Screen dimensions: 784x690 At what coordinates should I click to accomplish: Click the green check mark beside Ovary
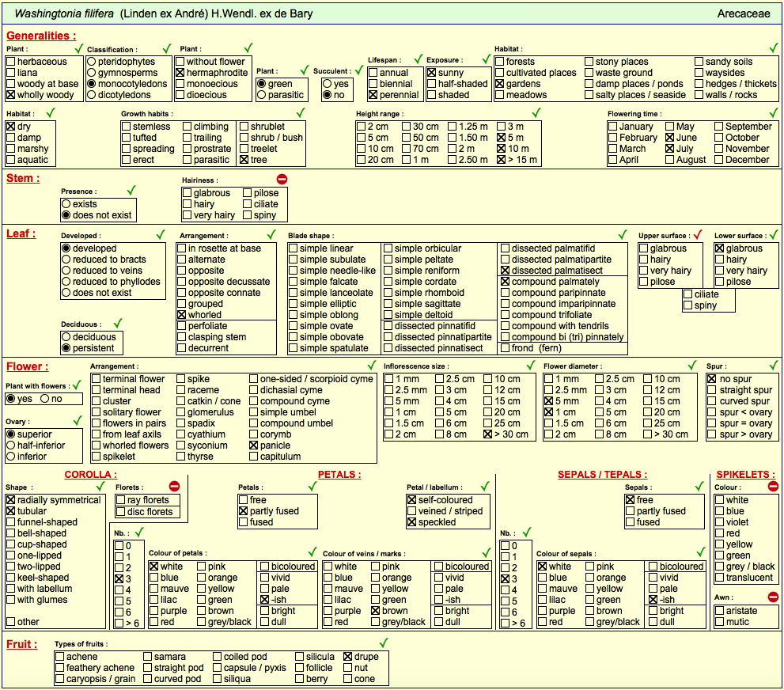[x=78, y=420]
